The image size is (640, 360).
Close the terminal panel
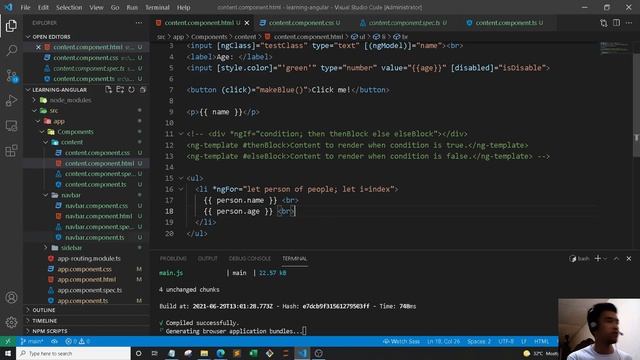[x=629, y=258]
